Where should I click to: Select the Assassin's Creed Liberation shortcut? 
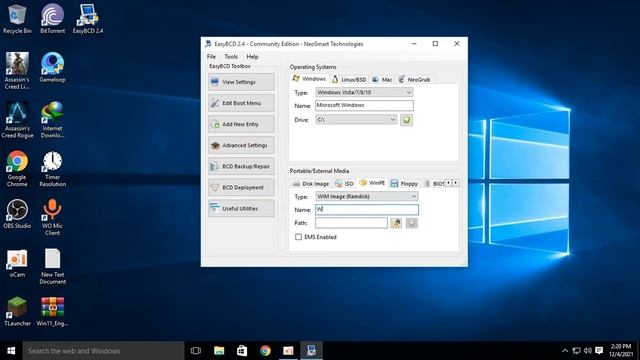(17, 70)
